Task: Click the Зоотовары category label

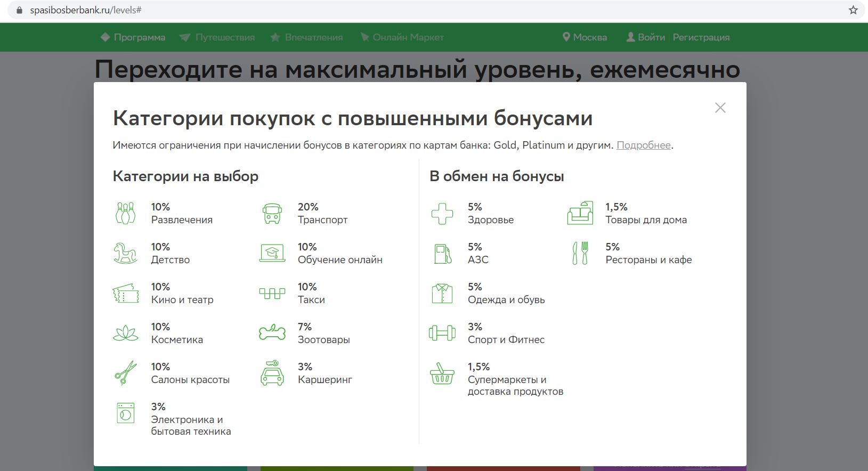Action: click(323, 340)
